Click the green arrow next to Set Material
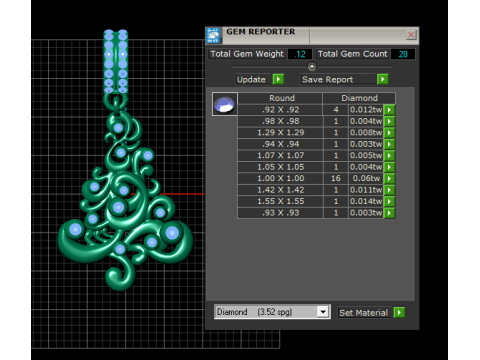This screenshot has height=360, width=480. (399, 313)
